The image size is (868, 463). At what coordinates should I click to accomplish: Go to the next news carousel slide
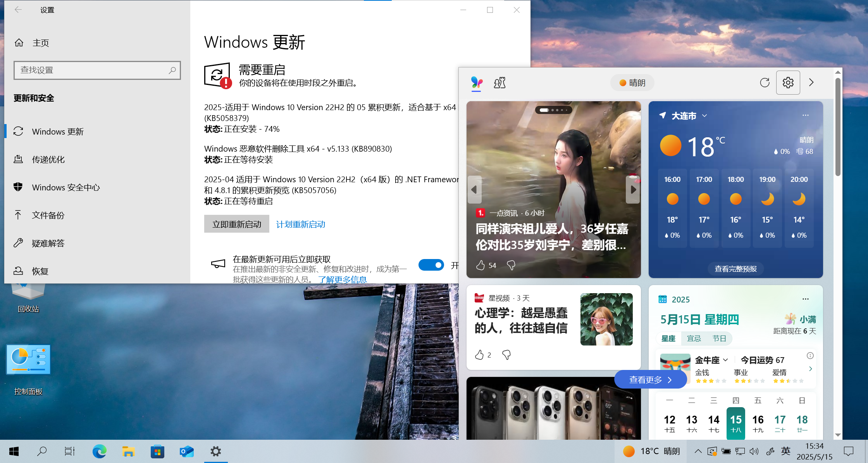point(633,190)
